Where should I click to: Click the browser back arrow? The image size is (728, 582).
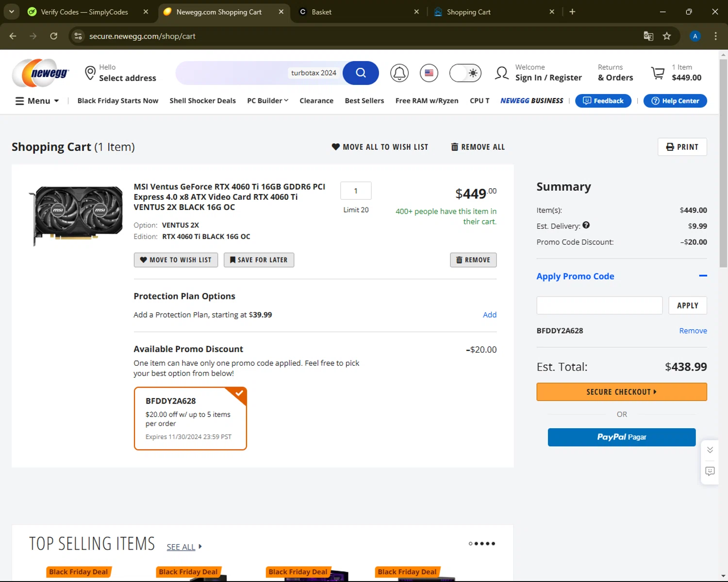(x=13, y=36)
